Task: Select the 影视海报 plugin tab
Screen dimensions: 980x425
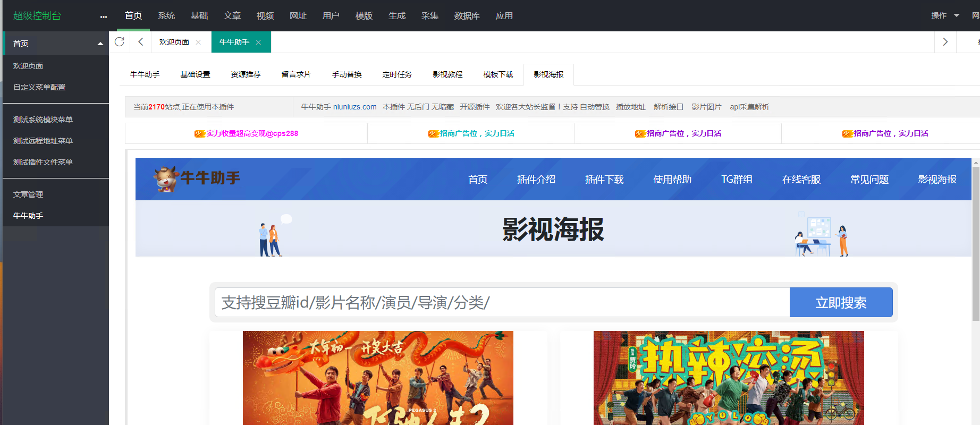Action: [549, 74]
